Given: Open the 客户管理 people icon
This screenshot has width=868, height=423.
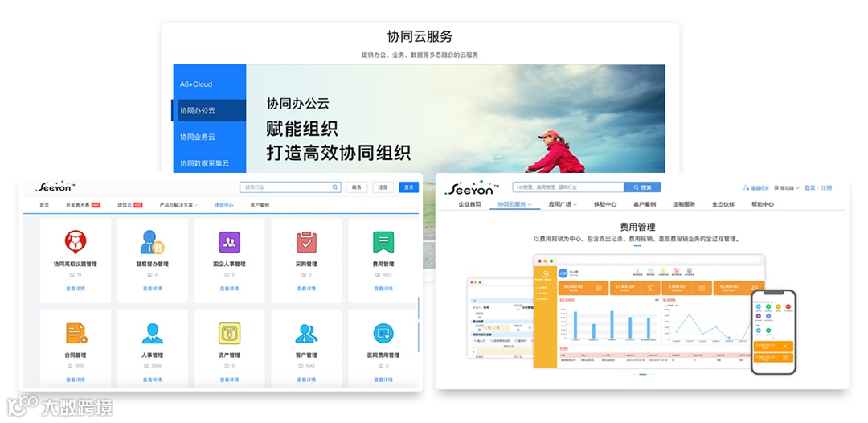Looking at the screenshot, I should tap(306, 333).
